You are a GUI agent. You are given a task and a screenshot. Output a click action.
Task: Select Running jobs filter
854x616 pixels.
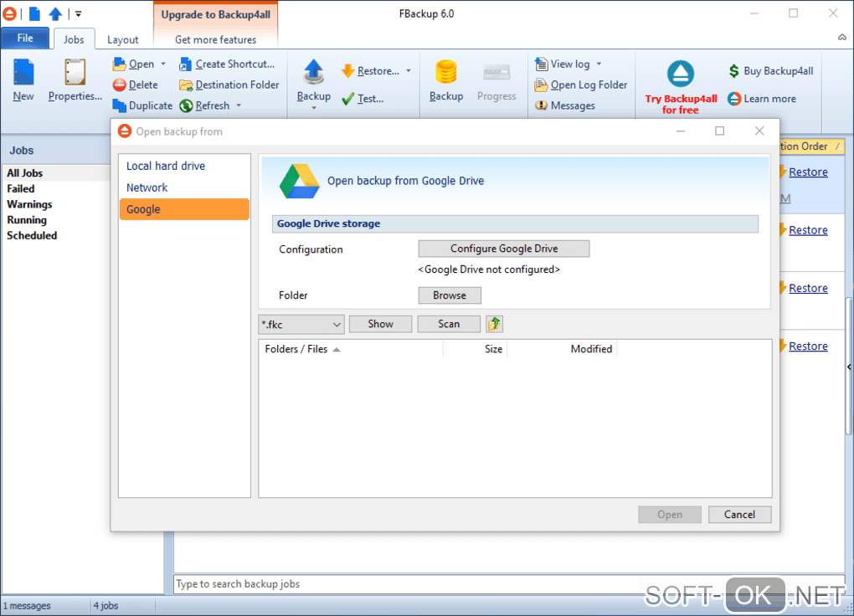click(x=27, y=221)
